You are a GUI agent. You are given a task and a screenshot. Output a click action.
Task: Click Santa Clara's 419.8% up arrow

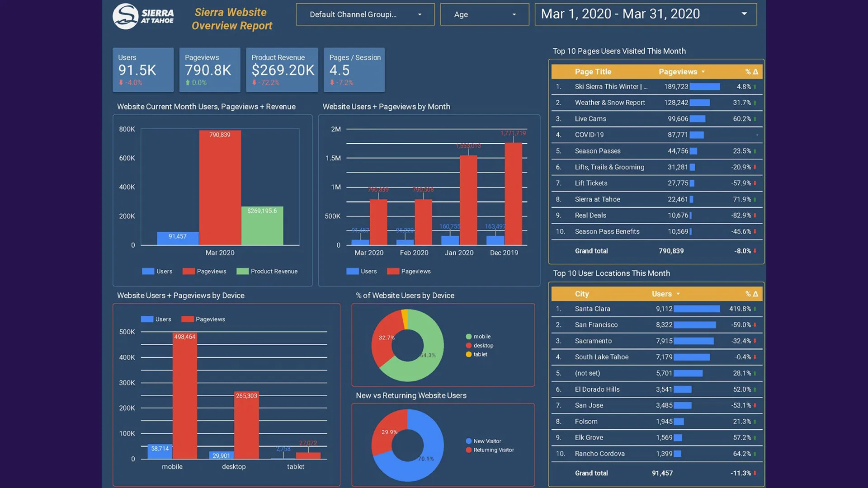tap(755, 309)
